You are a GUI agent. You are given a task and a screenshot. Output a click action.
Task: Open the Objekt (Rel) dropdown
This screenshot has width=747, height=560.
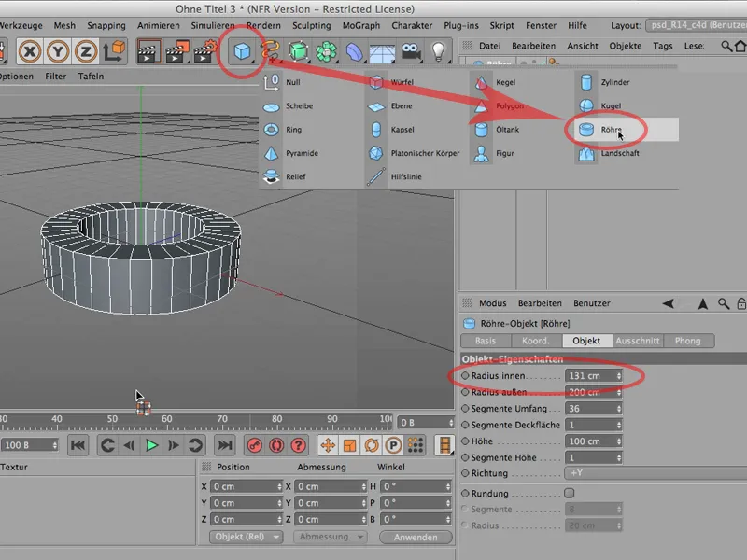(246, 537)
